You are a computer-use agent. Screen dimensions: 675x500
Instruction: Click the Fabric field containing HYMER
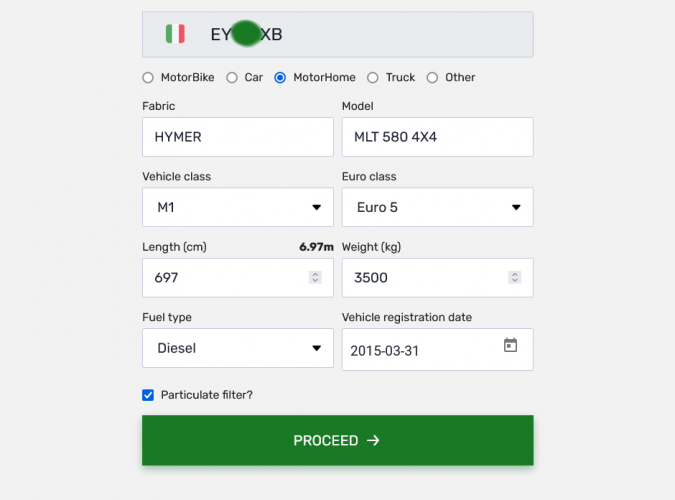click(x=238, y=137)
